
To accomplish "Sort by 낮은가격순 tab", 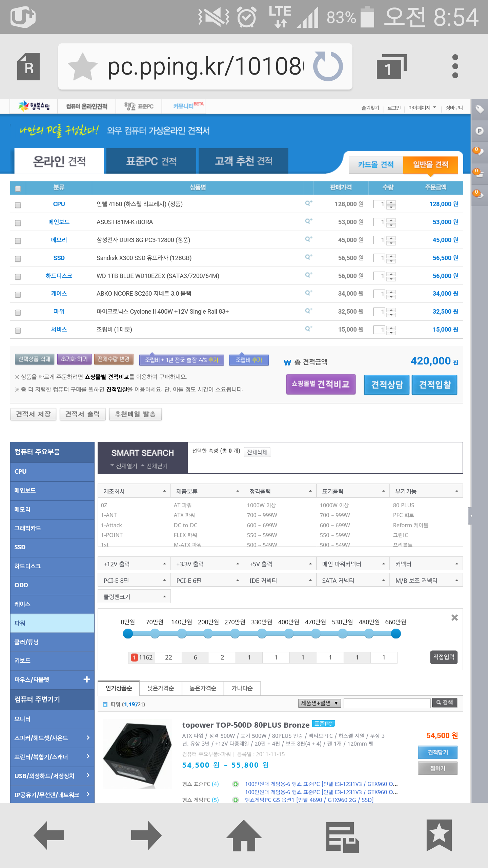I will [161, 688].
